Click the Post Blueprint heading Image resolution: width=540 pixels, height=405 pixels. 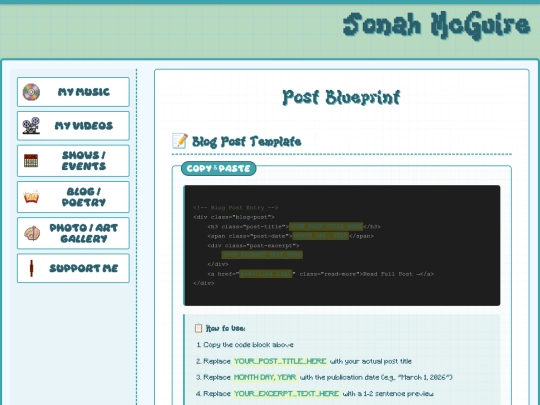tap(341, 97)
